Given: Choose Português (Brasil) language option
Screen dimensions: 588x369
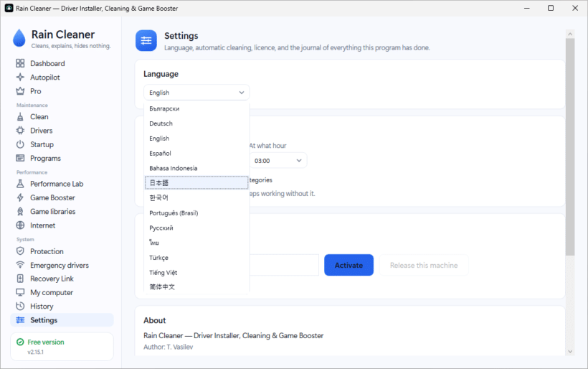Looking at the screenshot, I should coord(196,212).
